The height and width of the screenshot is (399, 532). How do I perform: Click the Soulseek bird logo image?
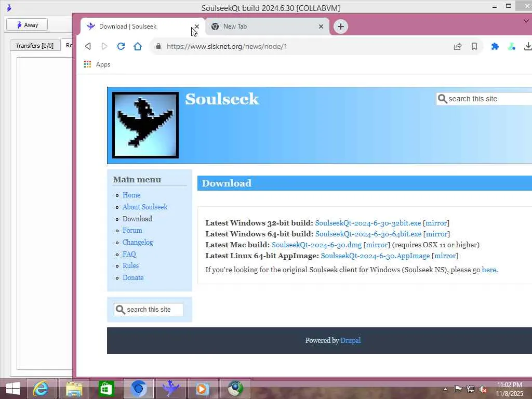pos(145,125)
